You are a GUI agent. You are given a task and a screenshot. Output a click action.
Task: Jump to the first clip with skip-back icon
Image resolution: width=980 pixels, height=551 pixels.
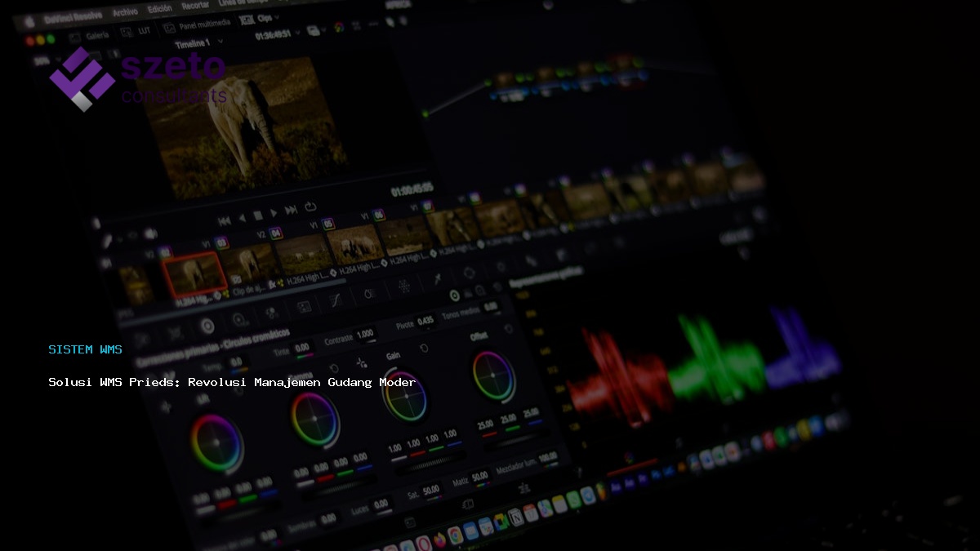pyautogui.click(x=224, y=220)
